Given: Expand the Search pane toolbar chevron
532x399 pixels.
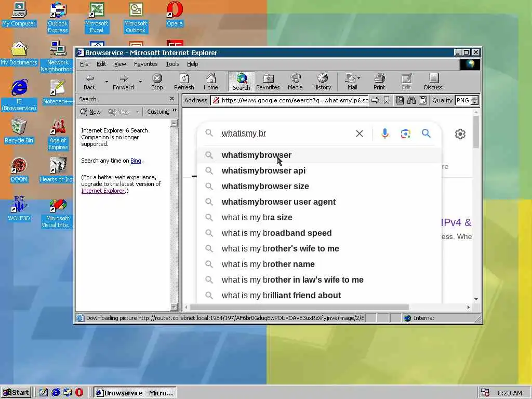Looking at the screenshot, I should 175,110.
